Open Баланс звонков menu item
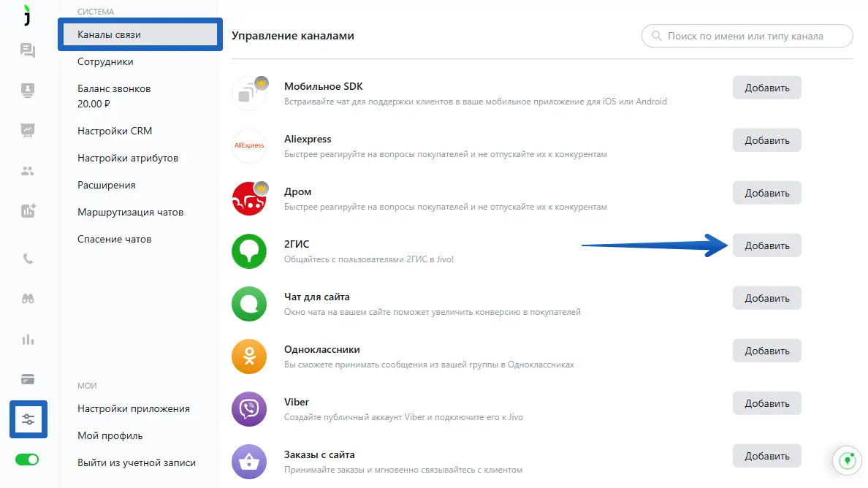The height and width of the screenshot is (488, 868). point(114,96)
